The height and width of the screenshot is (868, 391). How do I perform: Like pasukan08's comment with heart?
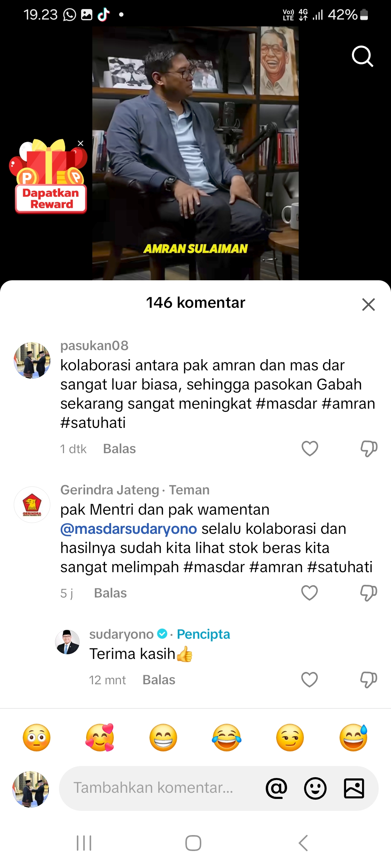click(310, 448)
